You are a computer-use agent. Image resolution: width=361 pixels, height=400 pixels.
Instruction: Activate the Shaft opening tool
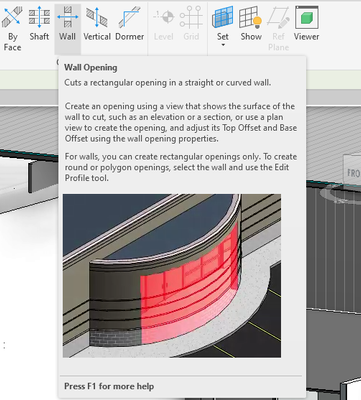pos(39,24)
